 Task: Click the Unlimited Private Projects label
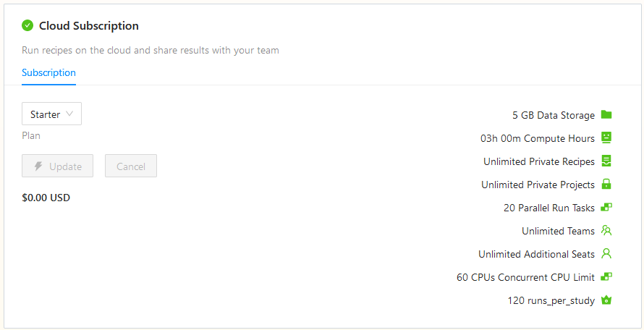click(x=538, y=185)
